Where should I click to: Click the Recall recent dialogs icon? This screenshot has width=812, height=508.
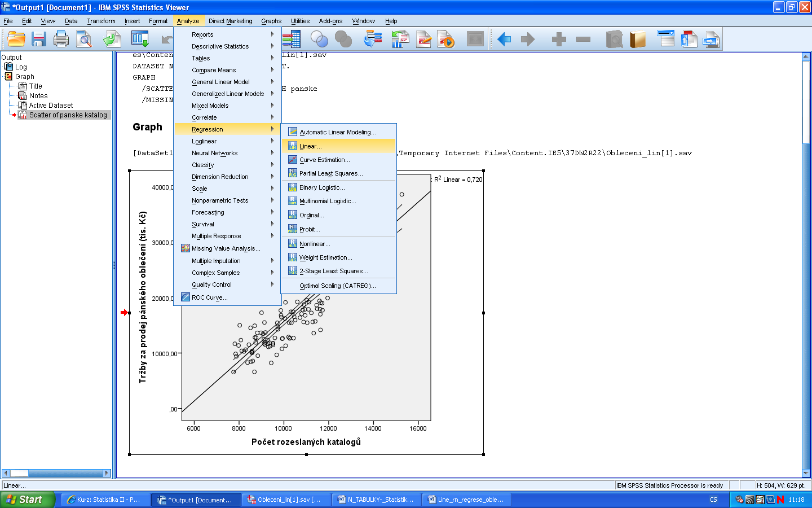click(x=139, y=39)
